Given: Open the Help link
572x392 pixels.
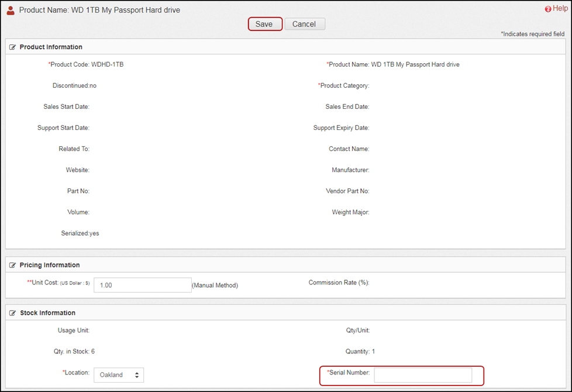Looking at the screenshot, I should [560, 8].
